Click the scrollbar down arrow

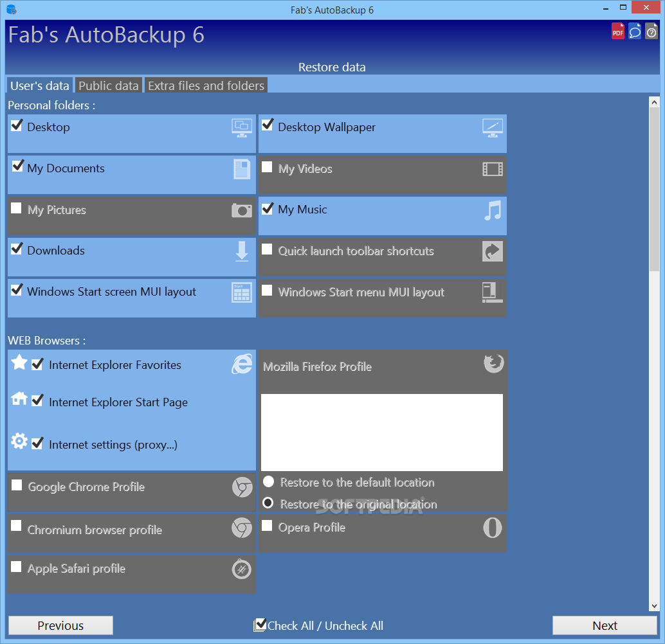(654, 606)
